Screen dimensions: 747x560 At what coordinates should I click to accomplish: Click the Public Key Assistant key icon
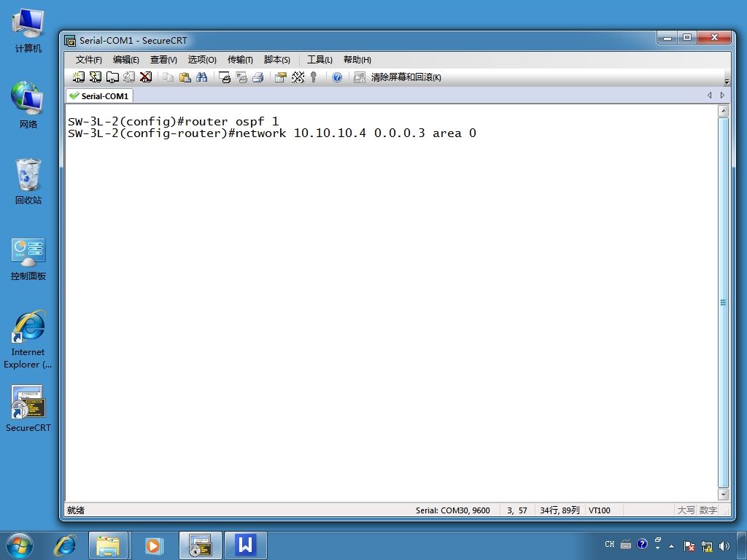click(x=314, y=77)
